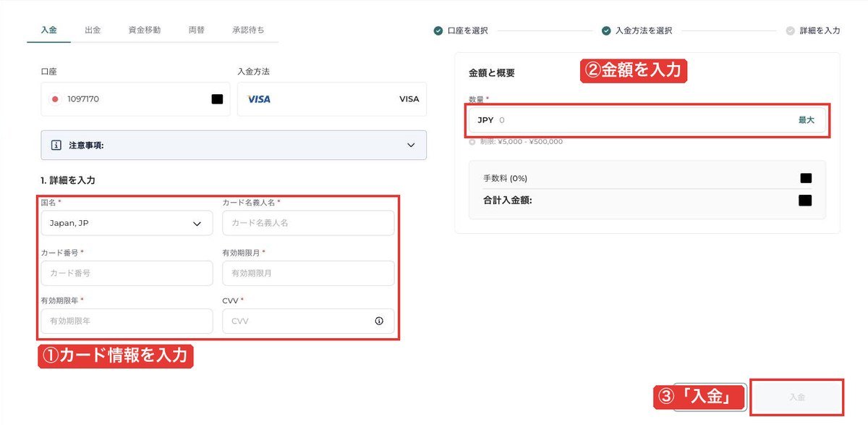Click the 有効期限月 input field

(308, 273)
